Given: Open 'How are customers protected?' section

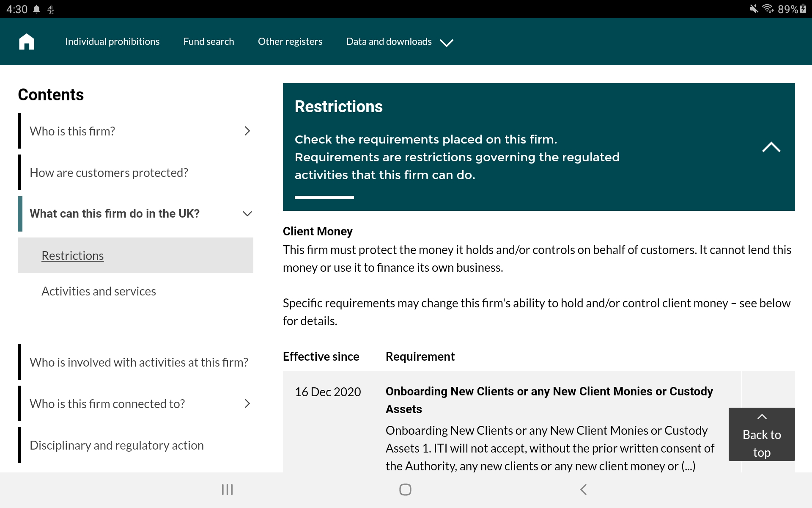Looking at the screenshot, I should click(109, 173).
